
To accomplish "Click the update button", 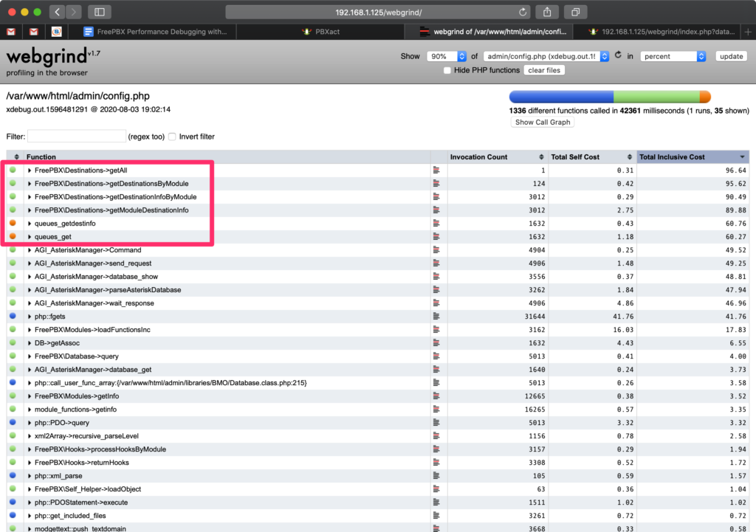I will (x=730, y=55).
